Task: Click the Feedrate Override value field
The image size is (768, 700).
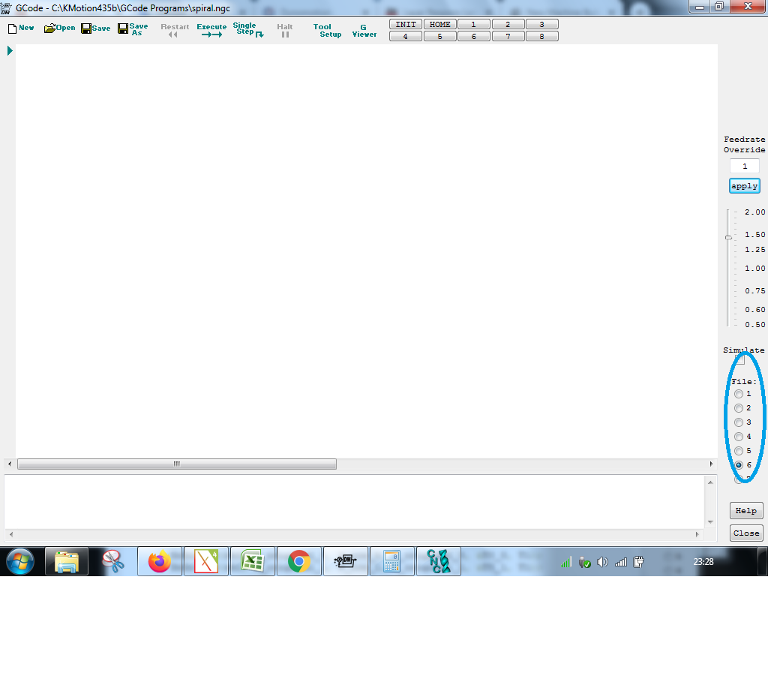Action: pos(745,167)
